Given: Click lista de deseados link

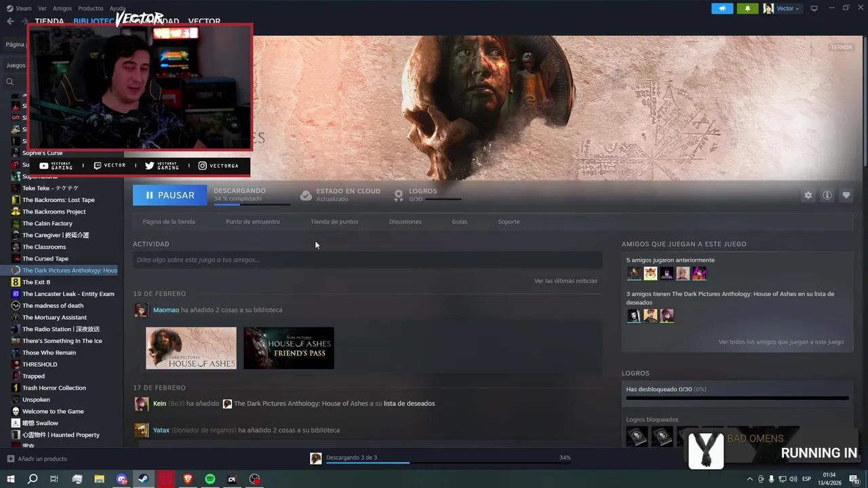Looking at the screenshot, I should tap(409, 403).
